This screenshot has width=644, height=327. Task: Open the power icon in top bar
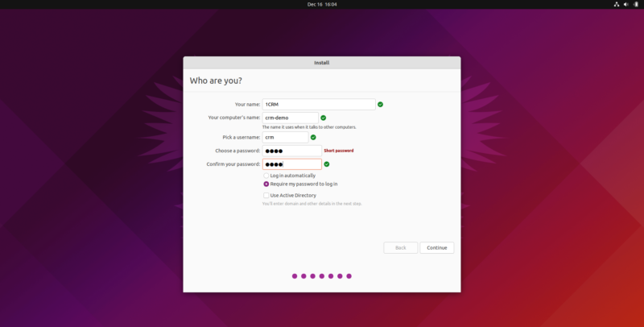tap(636, 5)
